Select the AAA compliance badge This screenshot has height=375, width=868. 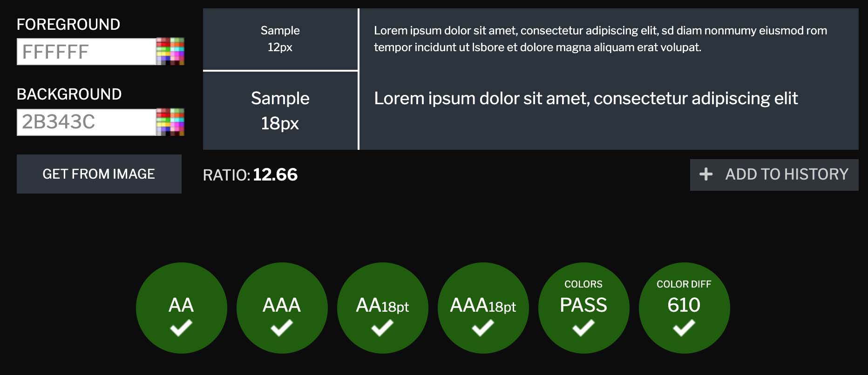tap(282, 308)
